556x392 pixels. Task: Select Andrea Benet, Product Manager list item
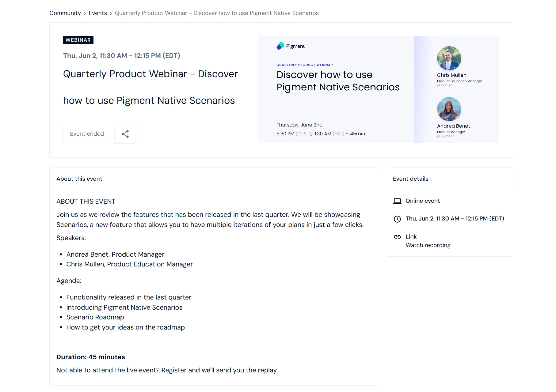(x=115, y=254)
